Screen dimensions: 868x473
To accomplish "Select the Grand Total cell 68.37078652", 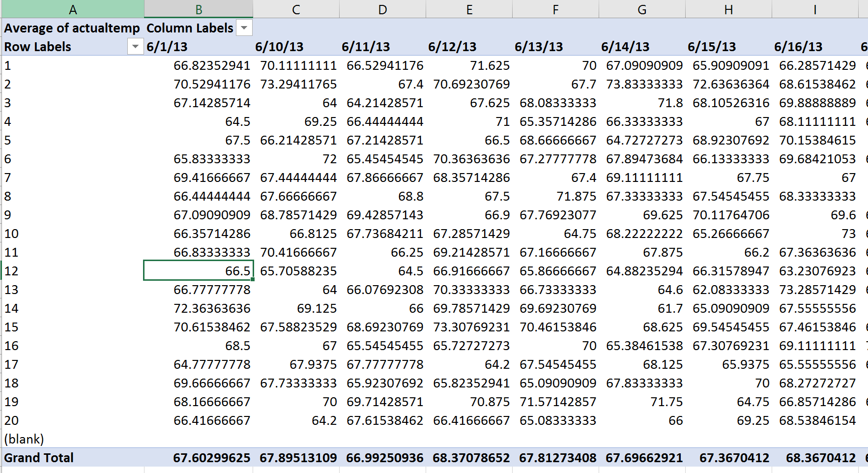I will (469, 458).
